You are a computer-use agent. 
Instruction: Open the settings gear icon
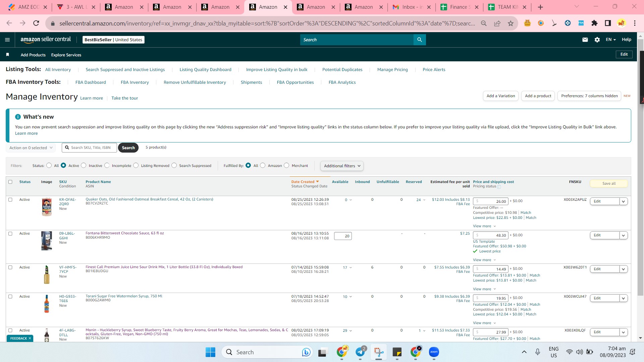coord(597,40)
